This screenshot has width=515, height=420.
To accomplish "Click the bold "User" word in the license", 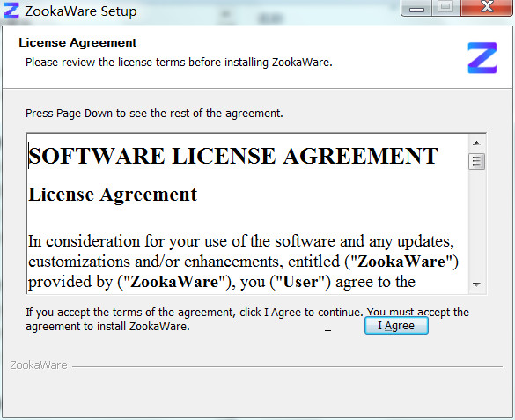I will 300,282.
